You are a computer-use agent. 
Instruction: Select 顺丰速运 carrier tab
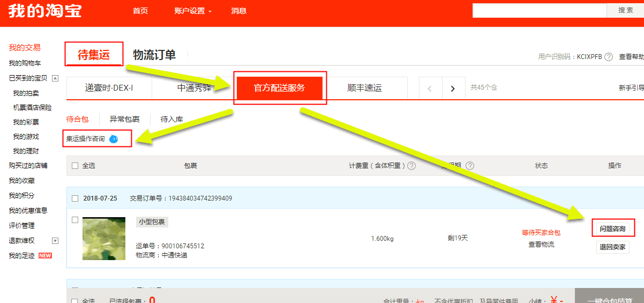point(364,88)
